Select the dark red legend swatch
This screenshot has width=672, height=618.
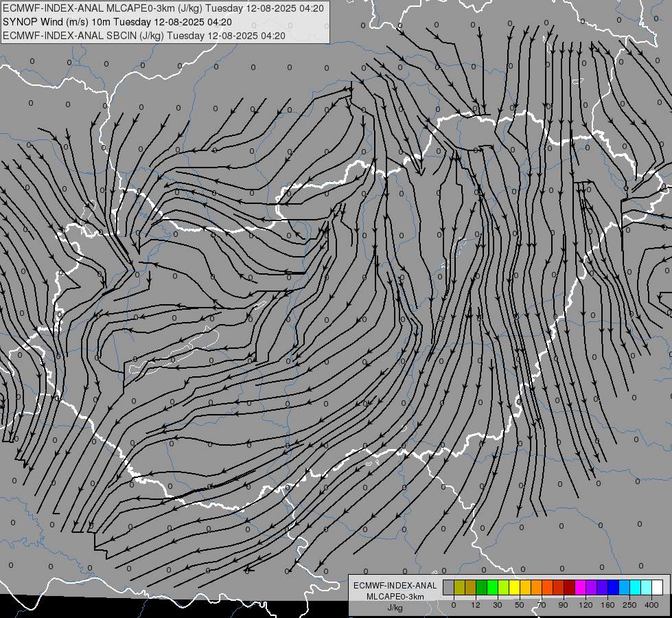tap(570, 587)
